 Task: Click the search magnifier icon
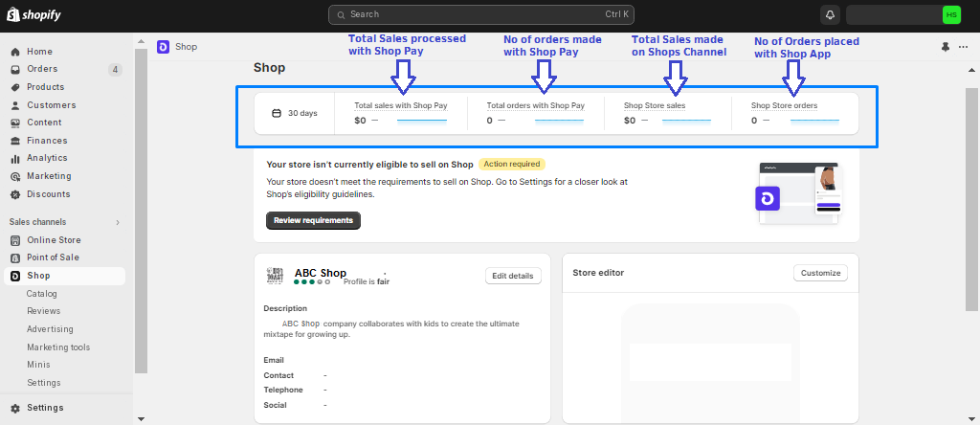pyautogui.click(x=341, y=14)
